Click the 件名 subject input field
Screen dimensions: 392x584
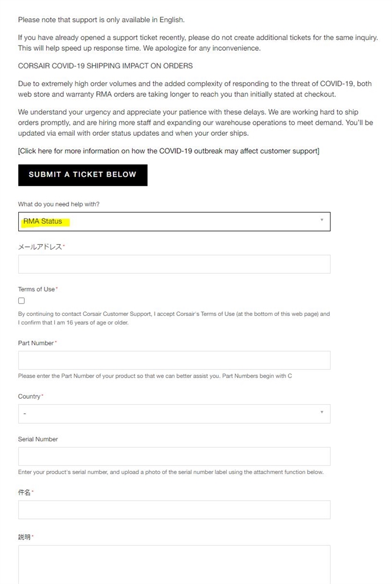click(x=174, y=510)
